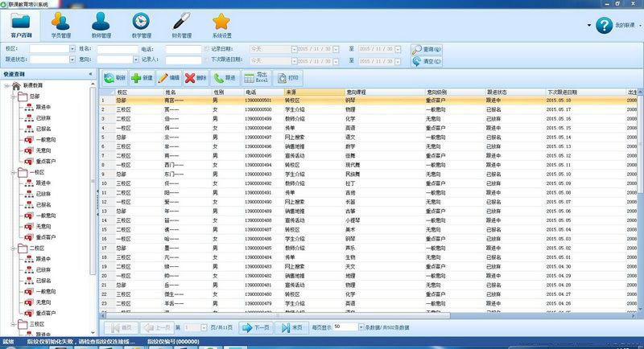Viewport: 644px width, 349px height.
Task: Go to next page with 下一页
Action: pyautogui.click(x=254, y=327)
